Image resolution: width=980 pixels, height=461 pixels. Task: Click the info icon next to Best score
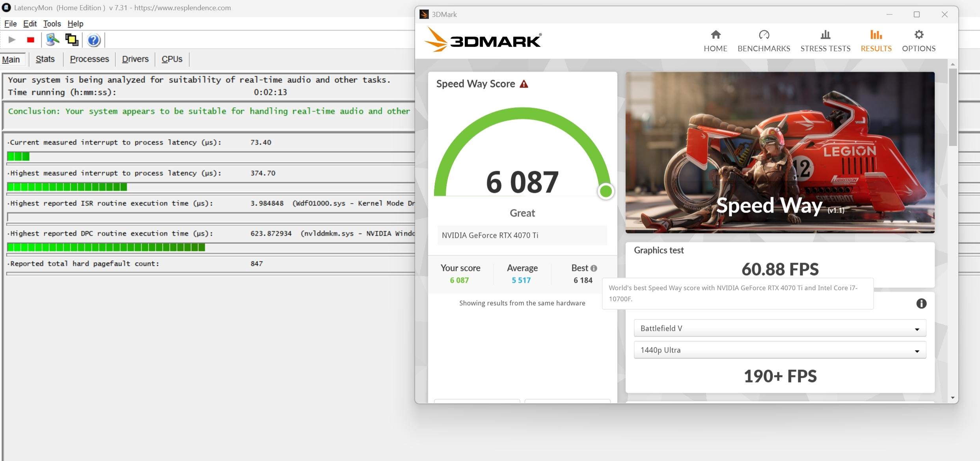[x=594, y=268]
